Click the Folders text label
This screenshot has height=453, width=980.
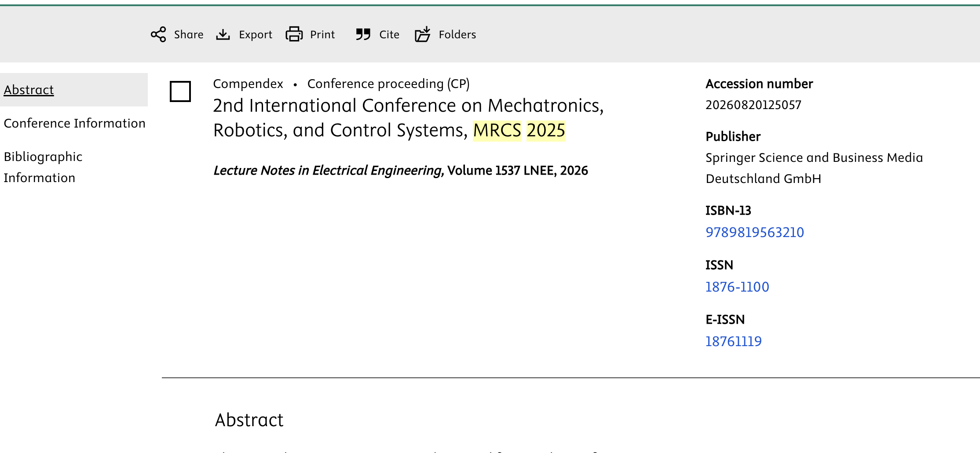pyautogui.click(x=457, y=34)
